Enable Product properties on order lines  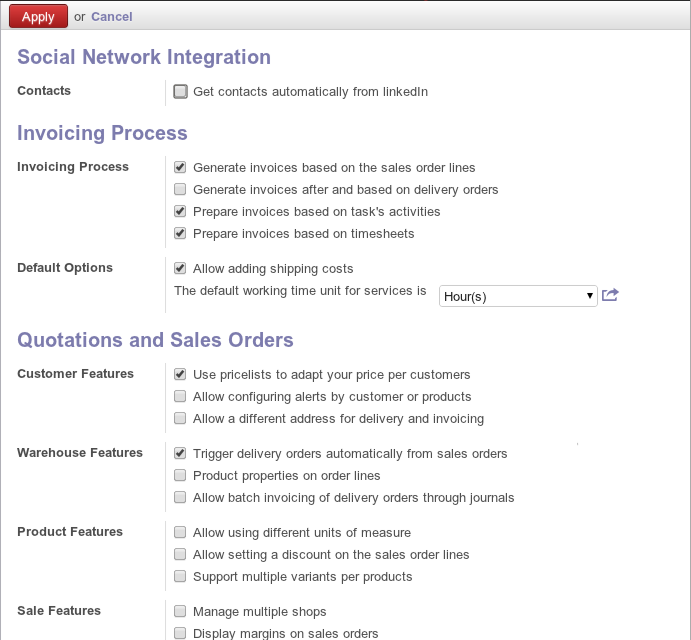tap(180, 476)
